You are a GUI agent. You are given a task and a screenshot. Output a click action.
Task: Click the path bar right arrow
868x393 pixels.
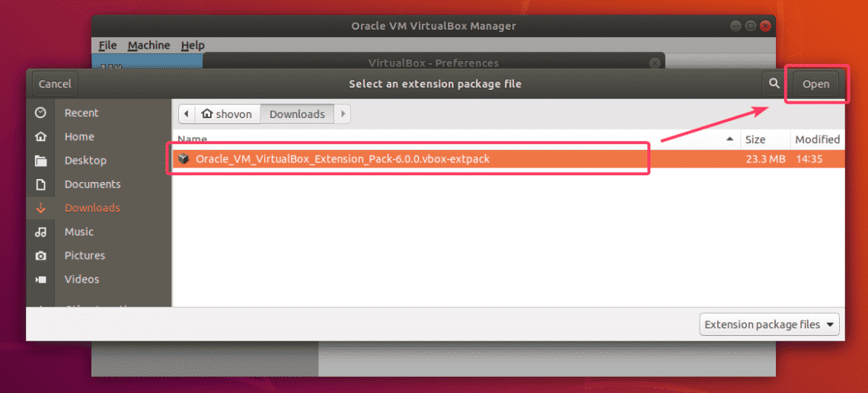[343, 114]
